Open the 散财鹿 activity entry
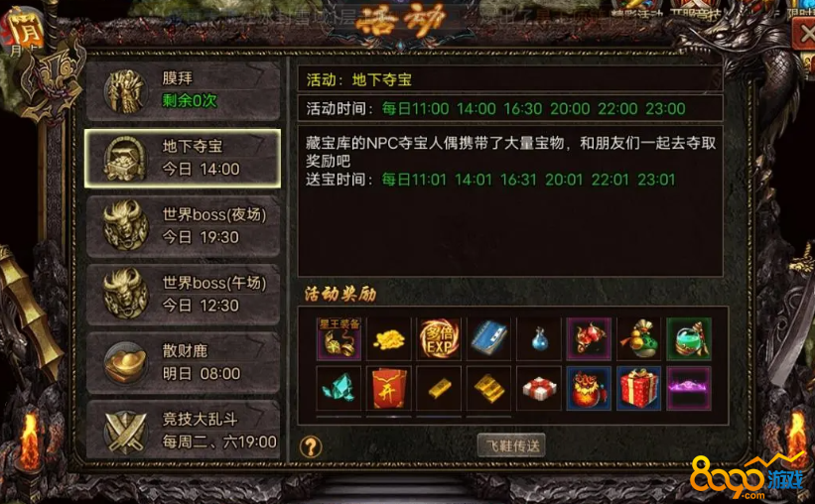Image resolution: width=815 pixels, height=504 pixels. pyautogui.click(x=183, y=363)
